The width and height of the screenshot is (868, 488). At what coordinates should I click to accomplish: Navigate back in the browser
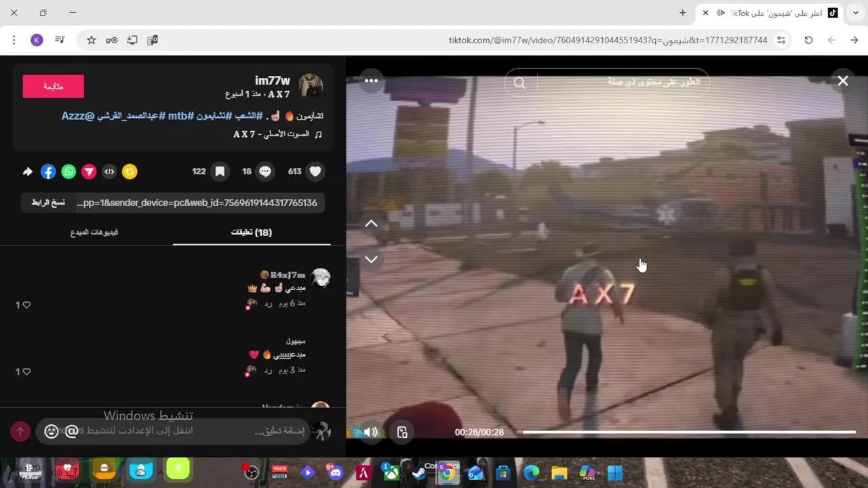click(854, 40)
